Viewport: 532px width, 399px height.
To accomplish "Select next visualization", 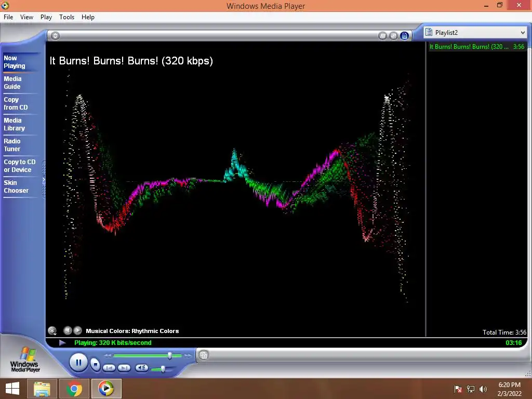I will pyautogui.click(x=78, y=330).
